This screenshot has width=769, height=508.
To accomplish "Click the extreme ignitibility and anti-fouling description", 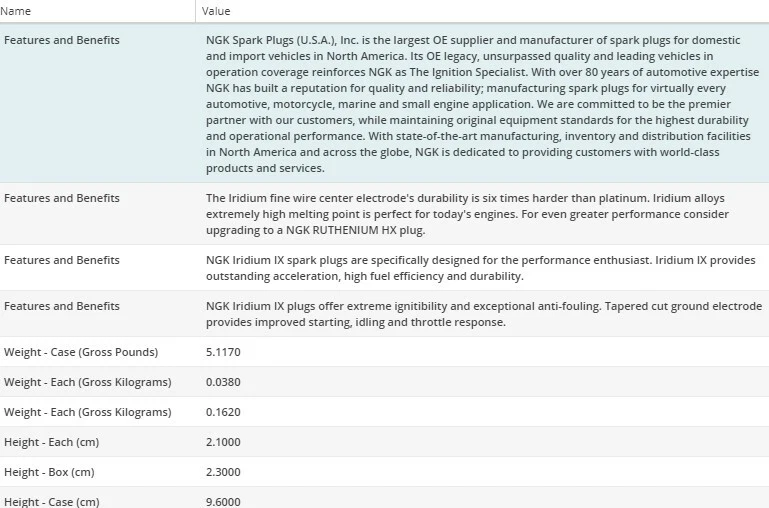I will point(484,314).
